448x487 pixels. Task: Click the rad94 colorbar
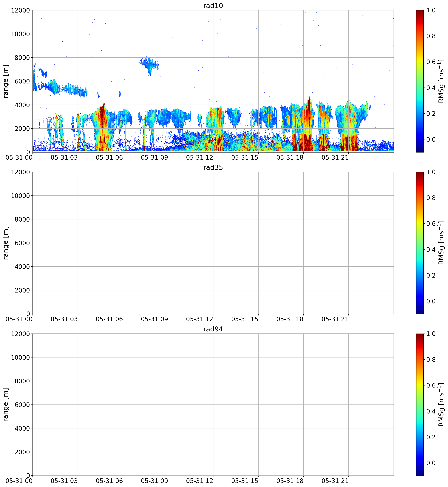[420, 405]
